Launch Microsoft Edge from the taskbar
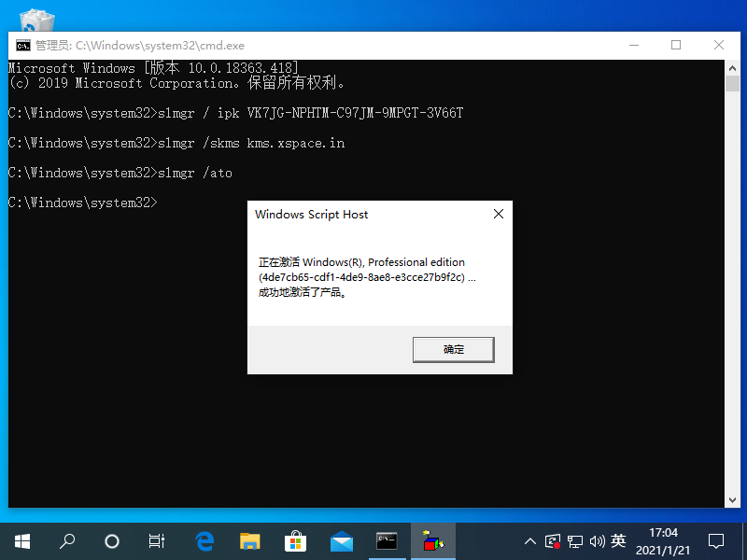The image size is (747, 560). point(204,540)
